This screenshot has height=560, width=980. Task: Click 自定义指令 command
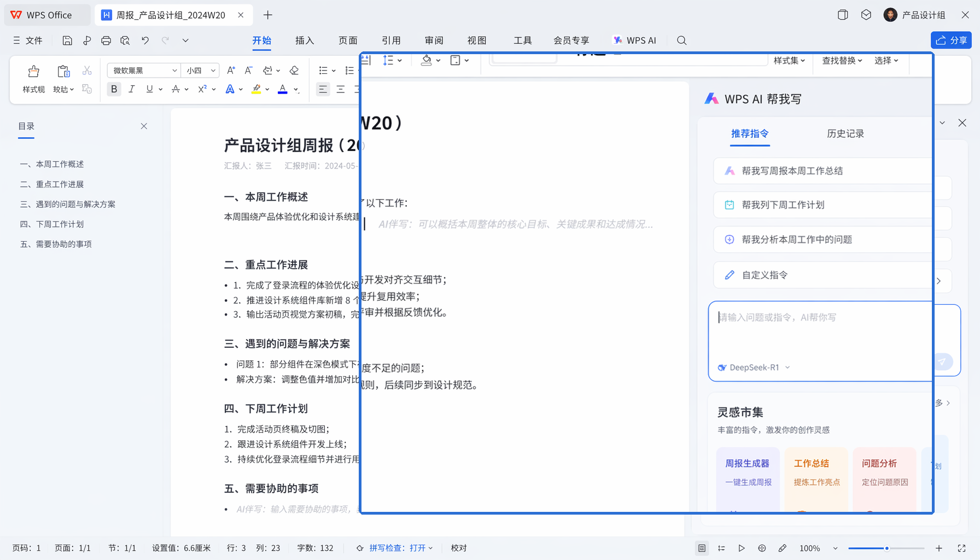coord(822,275)
